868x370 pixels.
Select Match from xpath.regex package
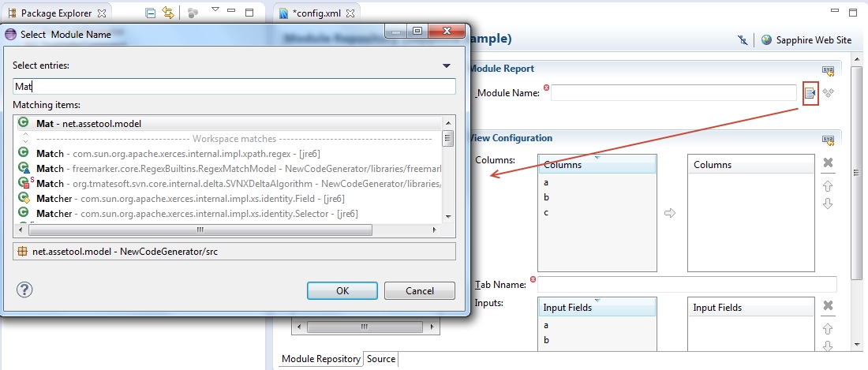coord(230,153)
